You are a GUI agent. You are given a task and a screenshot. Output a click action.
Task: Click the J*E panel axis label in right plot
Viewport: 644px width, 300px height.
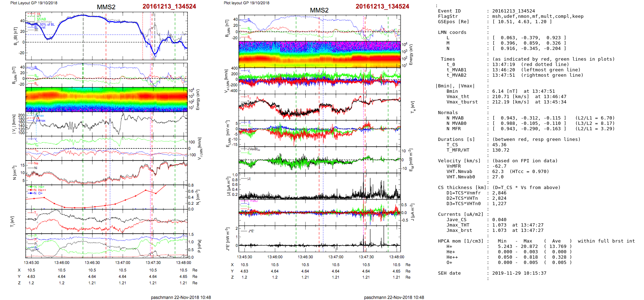[x=227, y=239]
